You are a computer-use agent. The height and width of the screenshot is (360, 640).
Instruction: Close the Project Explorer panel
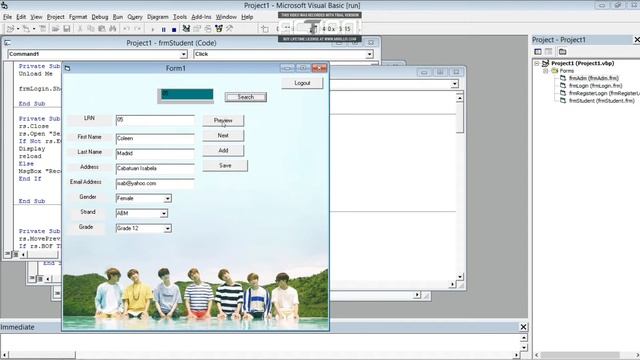pyautogui.click(x=636, y=40)
